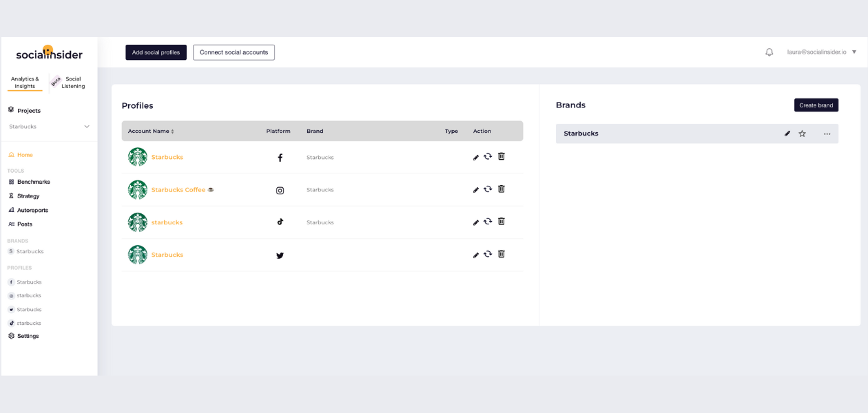Open notifications bell
The height and width of the screenshot is (413, 868).
pos(769,52)
